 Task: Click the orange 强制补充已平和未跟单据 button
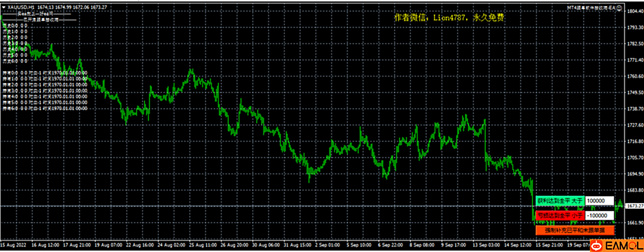[x=574, y=230]
